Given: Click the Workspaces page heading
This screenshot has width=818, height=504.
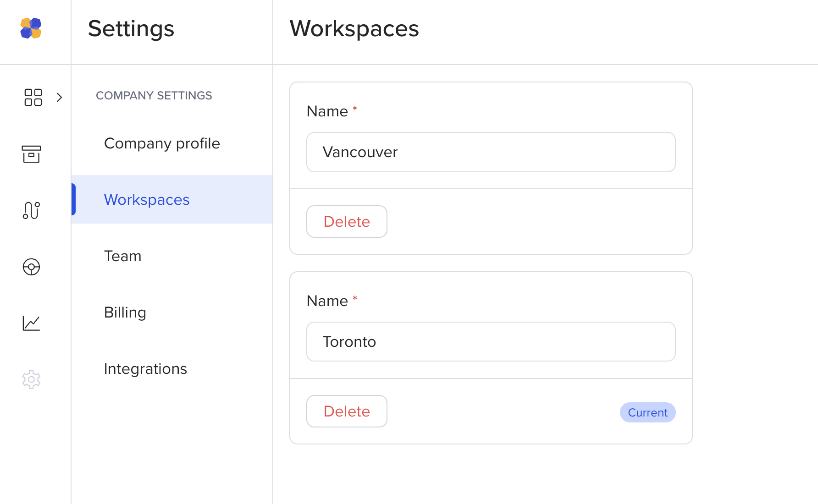Looking at the screenshot, I should point(354,28).
